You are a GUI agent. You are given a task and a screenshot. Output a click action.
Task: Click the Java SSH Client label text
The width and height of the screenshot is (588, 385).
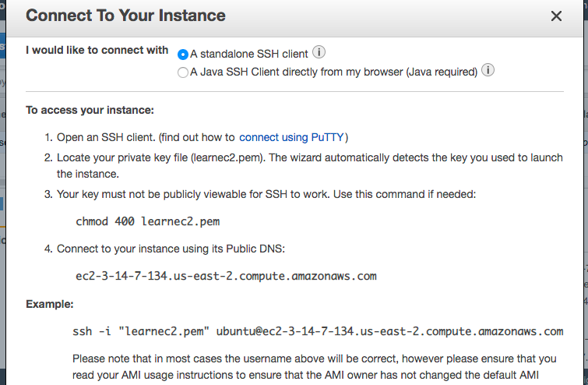333,72
